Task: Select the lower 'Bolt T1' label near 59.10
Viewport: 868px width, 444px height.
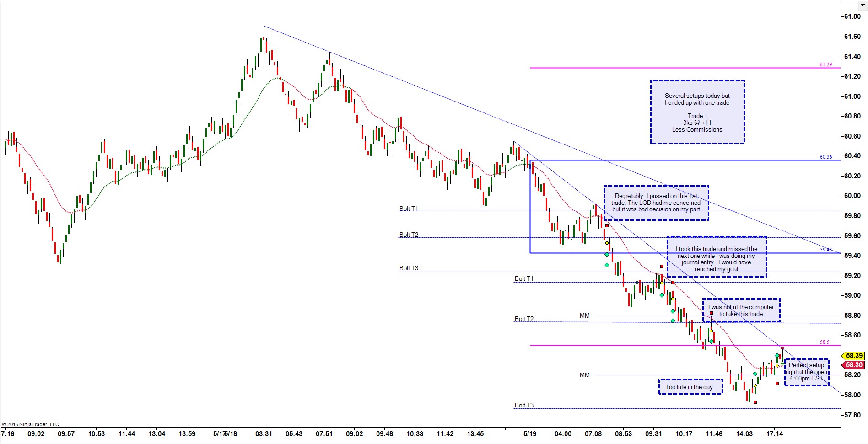Action: [x=524, y=278]
